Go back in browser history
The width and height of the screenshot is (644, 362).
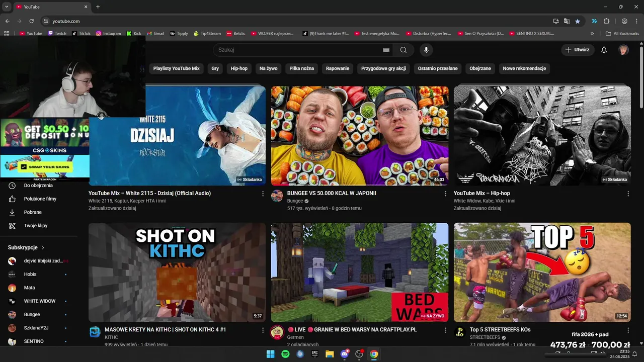(x=7, y=21)
